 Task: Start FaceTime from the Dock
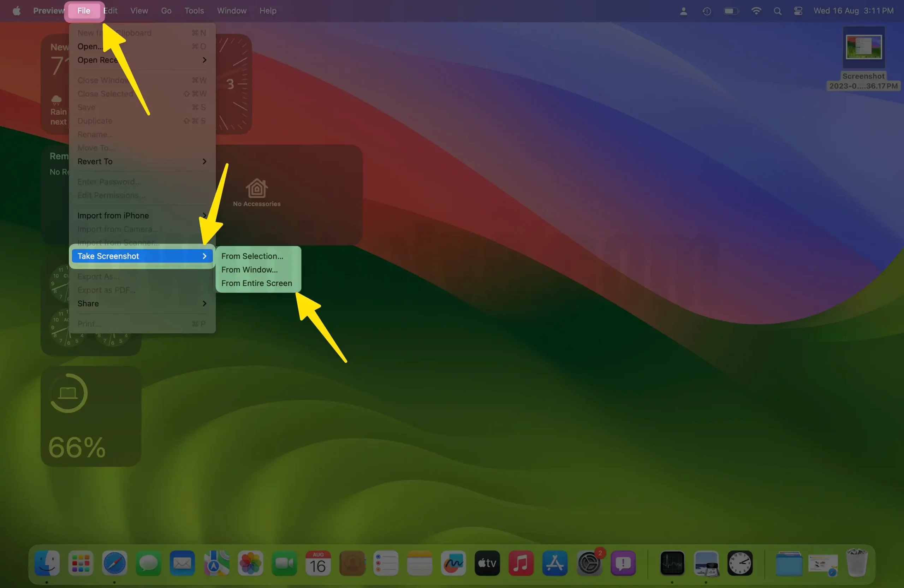coord(284,563)
